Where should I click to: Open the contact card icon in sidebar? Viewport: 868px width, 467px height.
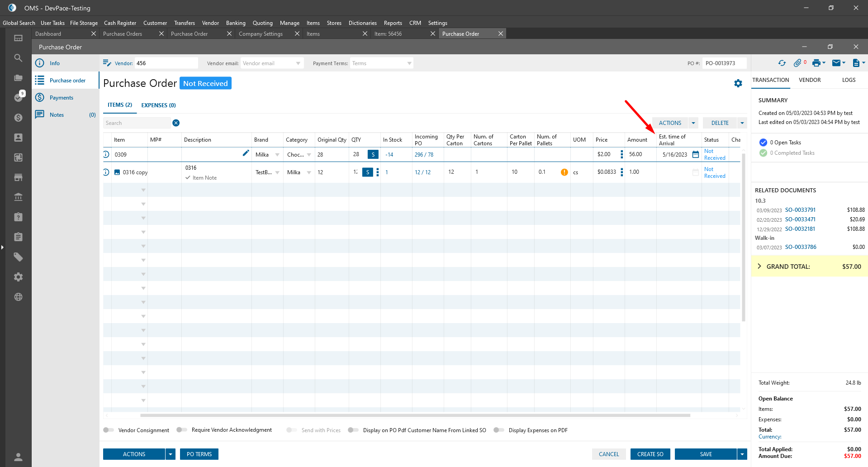18,138
